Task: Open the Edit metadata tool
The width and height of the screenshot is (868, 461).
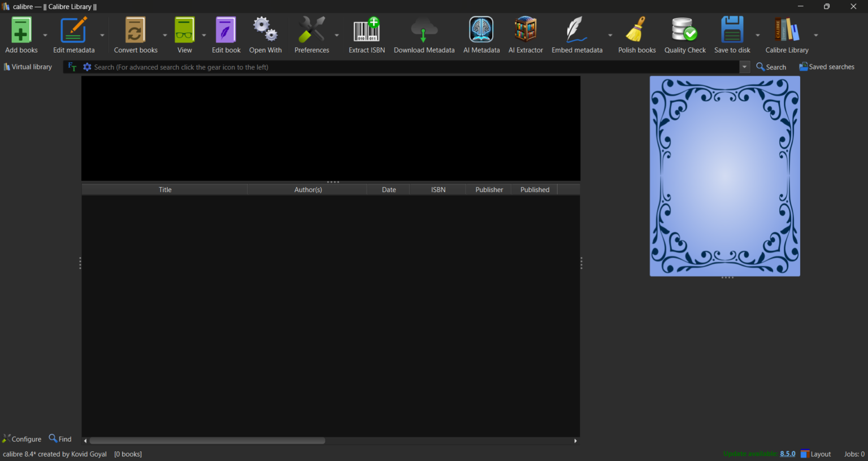Action: 73,30
